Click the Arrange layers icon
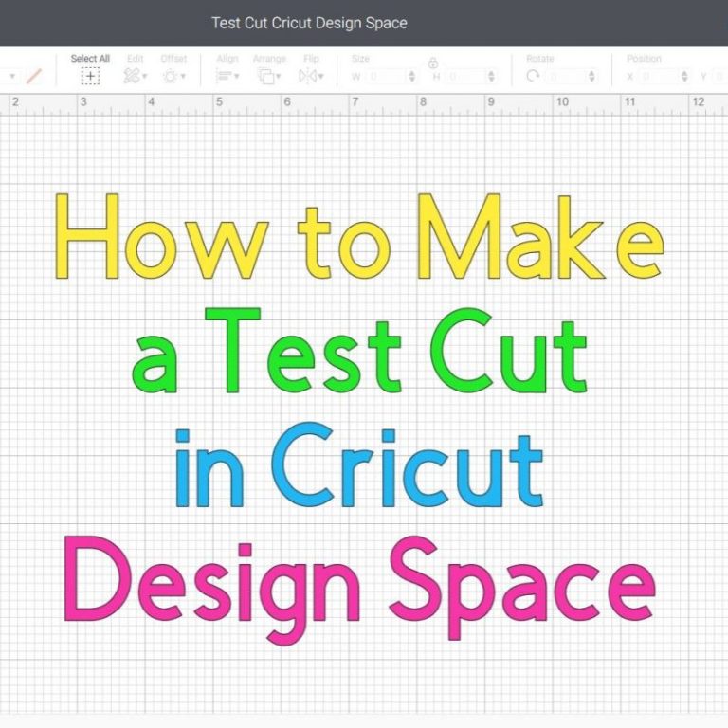Image resolution: width=728 pixels, height=728 pixels. (266, 76)
